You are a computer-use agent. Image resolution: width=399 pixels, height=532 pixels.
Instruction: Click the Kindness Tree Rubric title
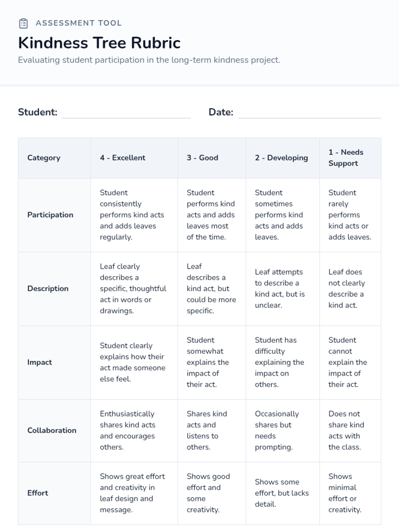(x=99, y=43)
